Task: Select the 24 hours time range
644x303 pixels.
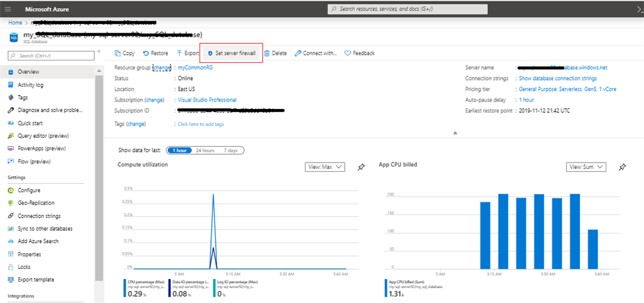Action: click(205, 151)
